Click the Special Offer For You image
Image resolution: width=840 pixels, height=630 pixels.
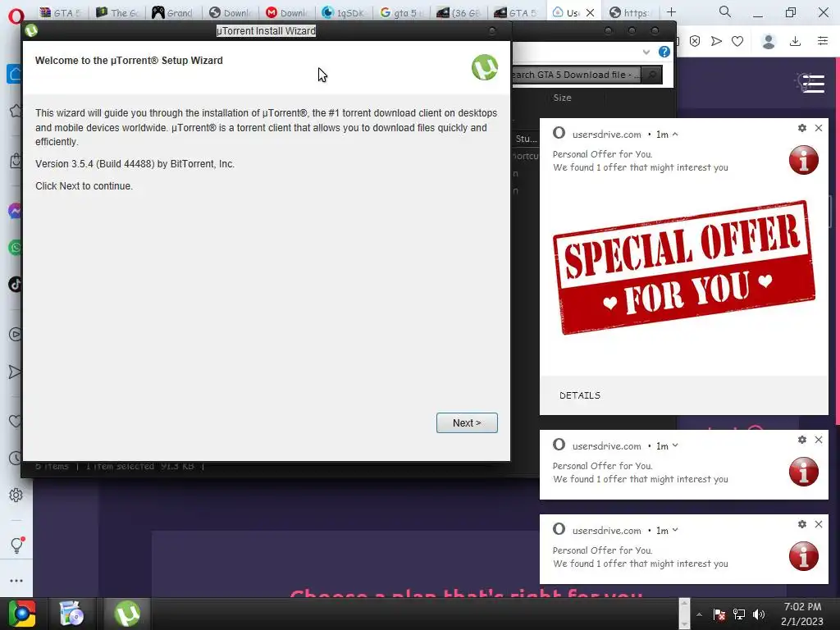click(x=684, y=267)
